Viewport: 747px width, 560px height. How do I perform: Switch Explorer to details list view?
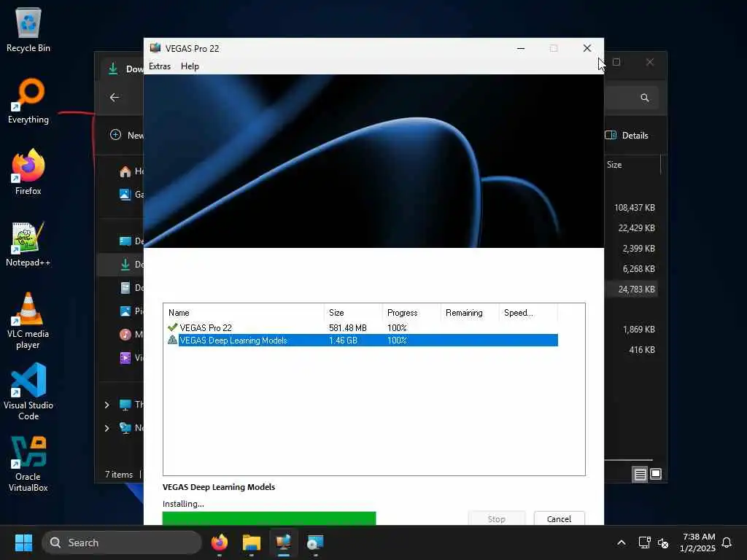[x=640, y=474]
